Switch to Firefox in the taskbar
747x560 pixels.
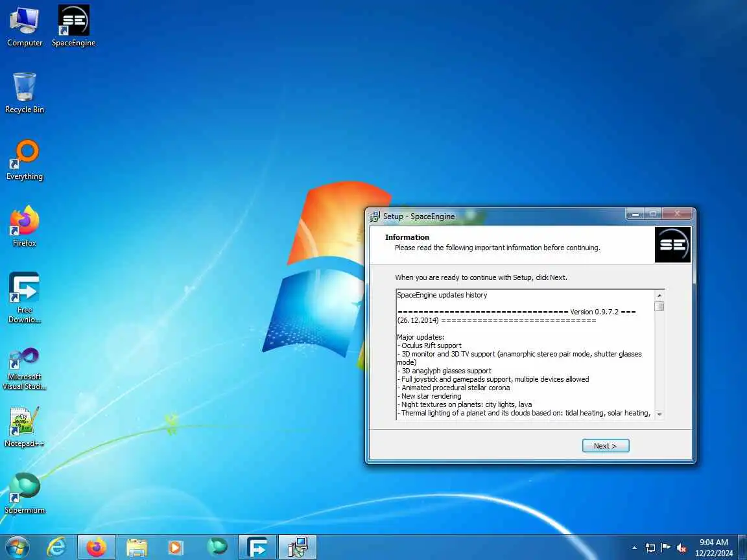(96, 547)
